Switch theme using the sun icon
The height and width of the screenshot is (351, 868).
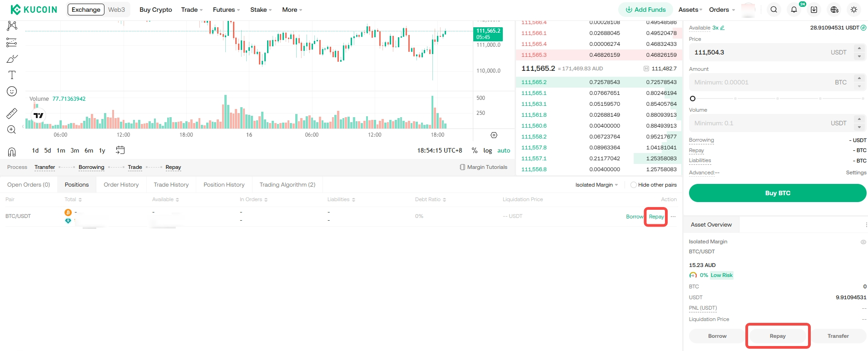pos(854,10)
